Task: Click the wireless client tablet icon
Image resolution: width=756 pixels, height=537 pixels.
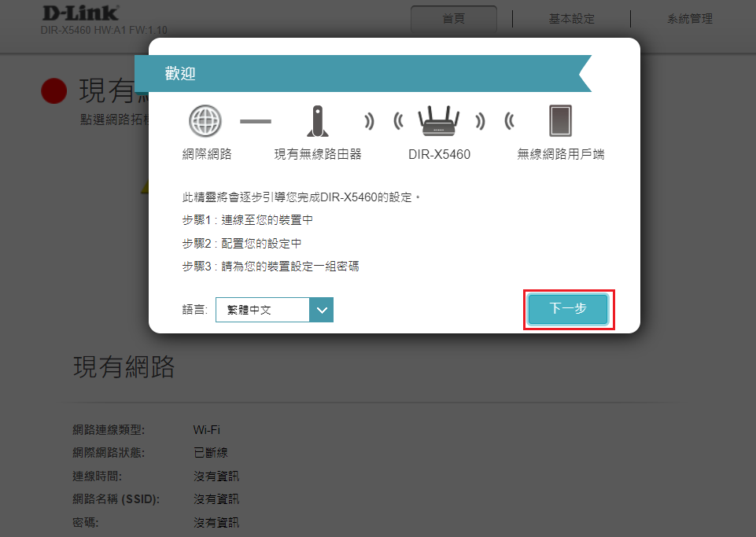Action: (560, 121)
